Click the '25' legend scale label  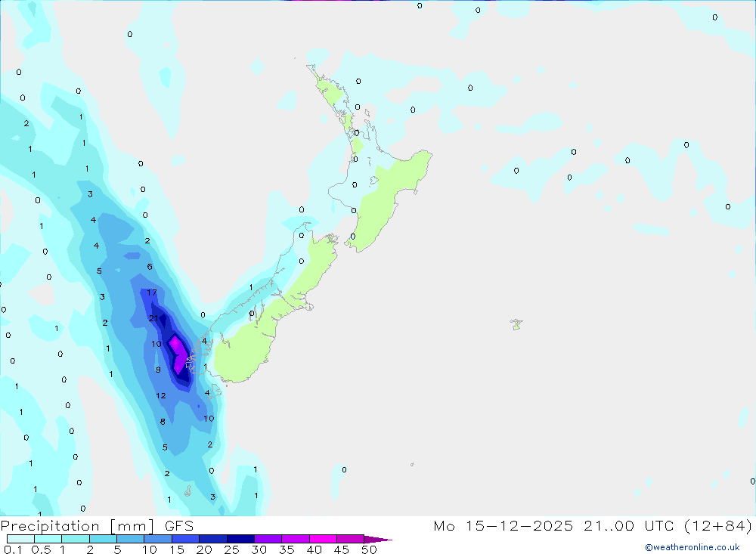tap(231, 549)
